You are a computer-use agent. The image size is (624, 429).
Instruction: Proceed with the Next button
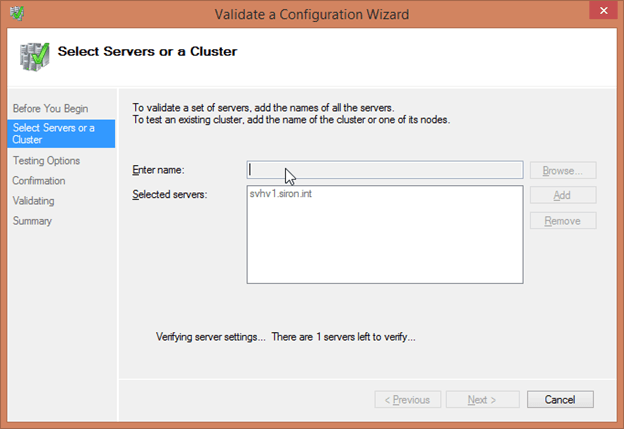click(482, 400)
